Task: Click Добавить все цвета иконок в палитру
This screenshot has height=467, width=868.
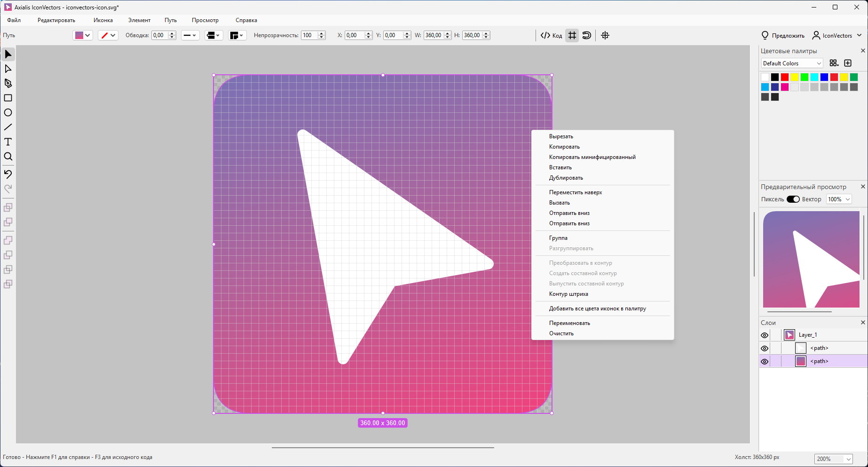Action: (x=602, y=309)
